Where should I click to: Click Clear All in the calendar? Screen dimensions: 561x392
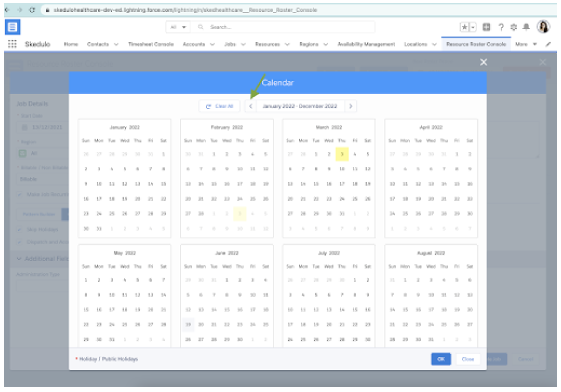(220, 106)
